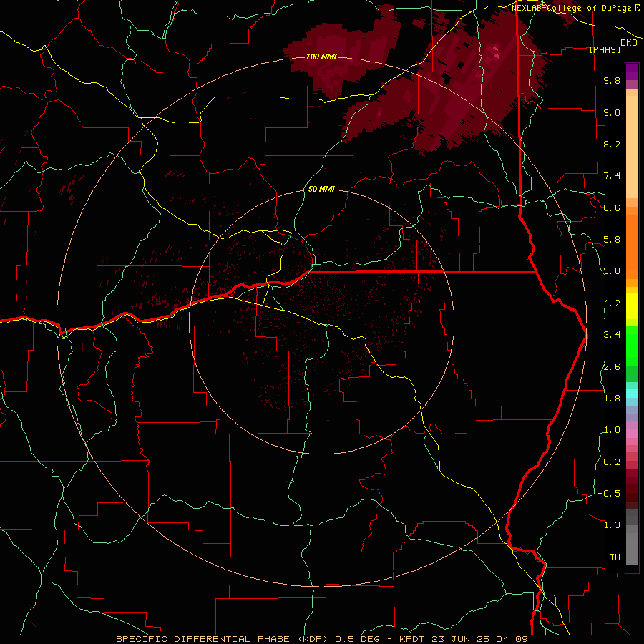Click the 1.0 scale value
The image size is (644, 644).
(612, 430)
